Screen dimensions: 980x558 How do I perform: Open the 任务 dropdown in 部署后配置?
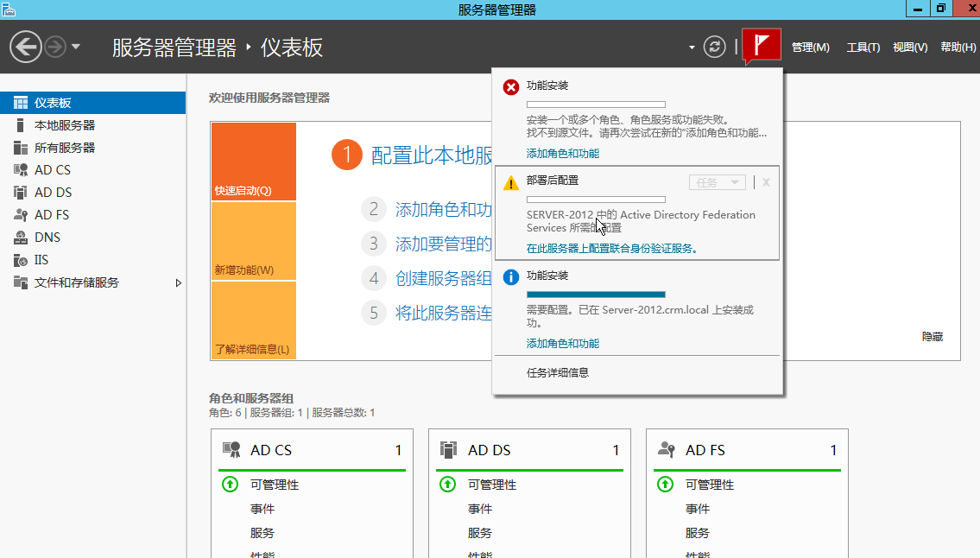click(x=717, y=182)
